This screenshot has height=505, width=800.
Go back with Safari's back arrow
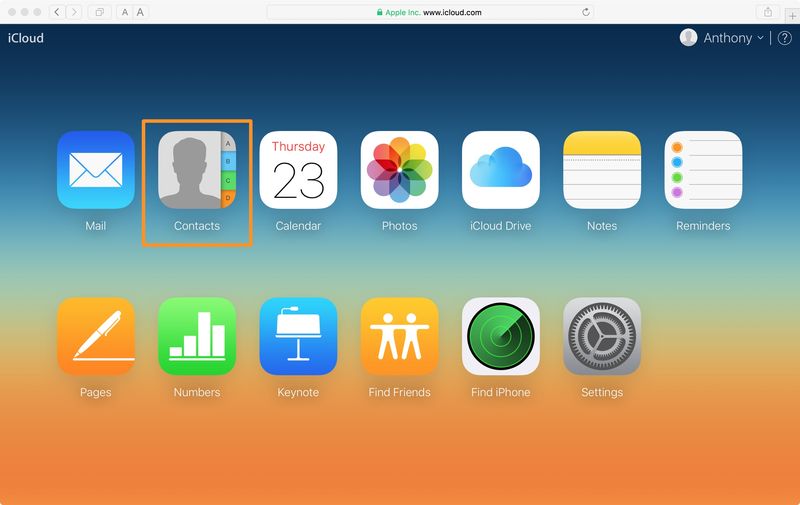coord(57,12)
